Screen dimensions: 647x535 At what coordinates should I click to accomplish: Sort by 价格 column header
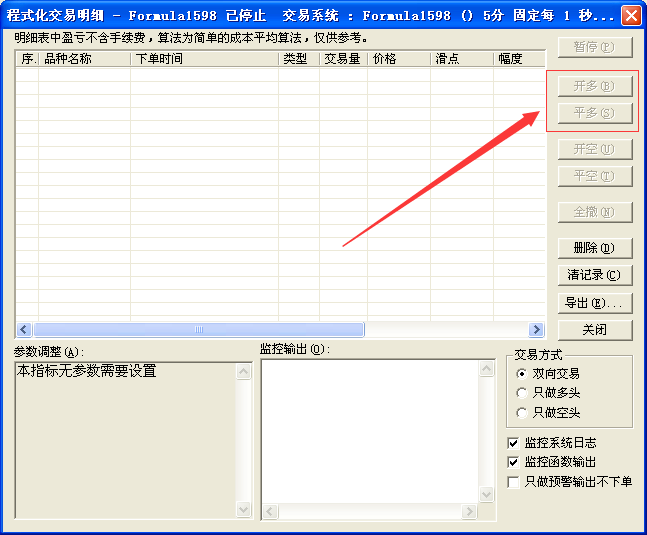[399, 59]
